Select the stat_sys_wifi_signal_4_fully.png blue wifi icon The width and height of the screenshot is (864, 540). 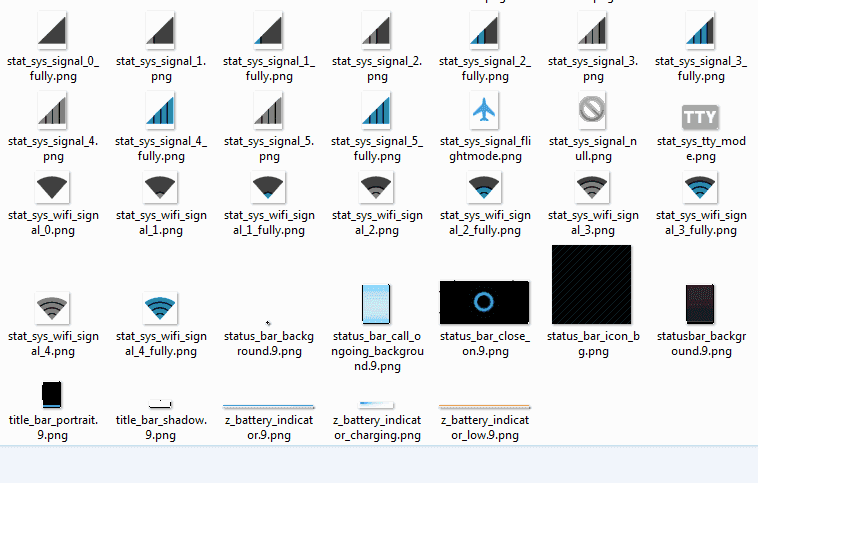click(160, 308)
